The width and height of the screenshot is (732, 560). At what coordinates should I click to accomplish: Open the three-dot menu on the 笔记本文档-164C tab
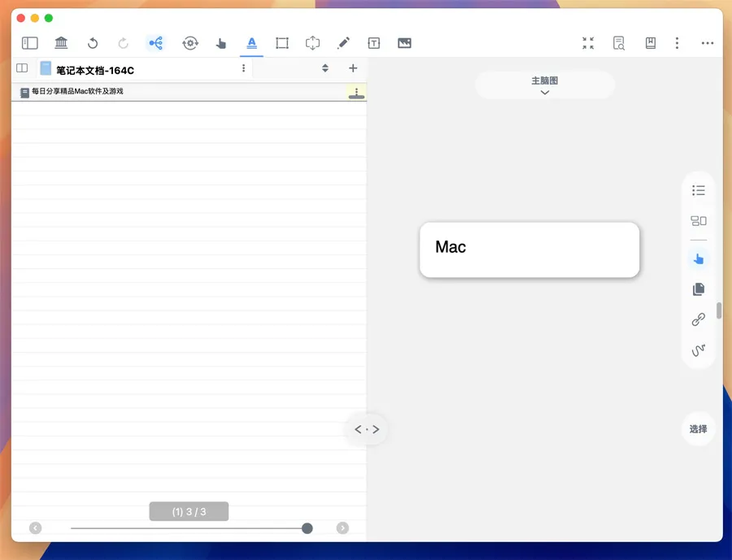click(x=243, y=68)
